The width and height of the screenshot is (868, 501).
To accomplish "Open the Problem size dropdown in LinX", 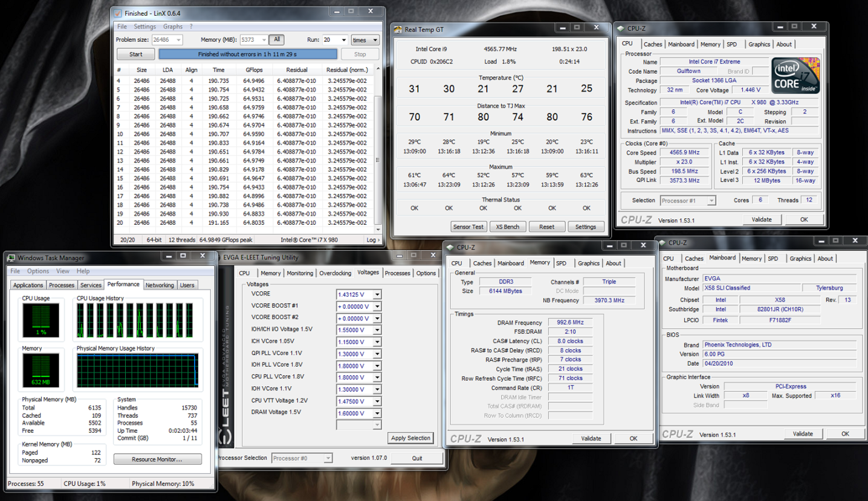I will 178,40.
